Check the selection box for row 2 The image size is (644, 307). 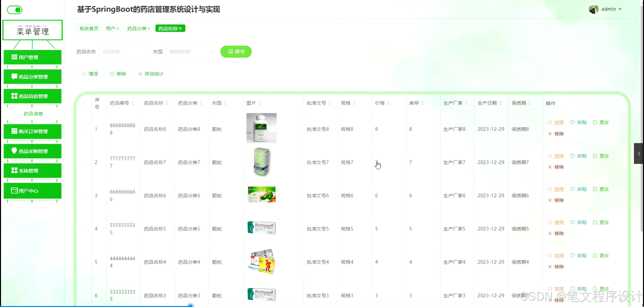point(82,163)
